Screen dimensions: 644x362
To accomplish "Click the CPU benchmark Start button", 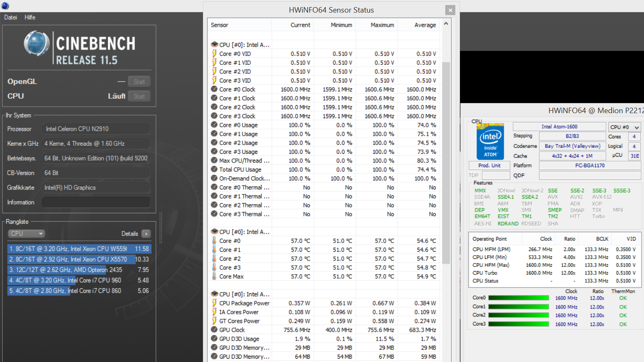I will [x=139, y=96].
